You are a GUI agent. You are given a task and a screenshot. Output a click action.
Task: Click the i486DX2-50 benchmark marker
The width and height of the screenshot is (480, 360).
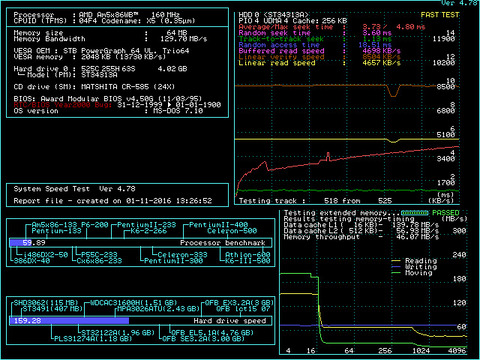pos(46,255)
